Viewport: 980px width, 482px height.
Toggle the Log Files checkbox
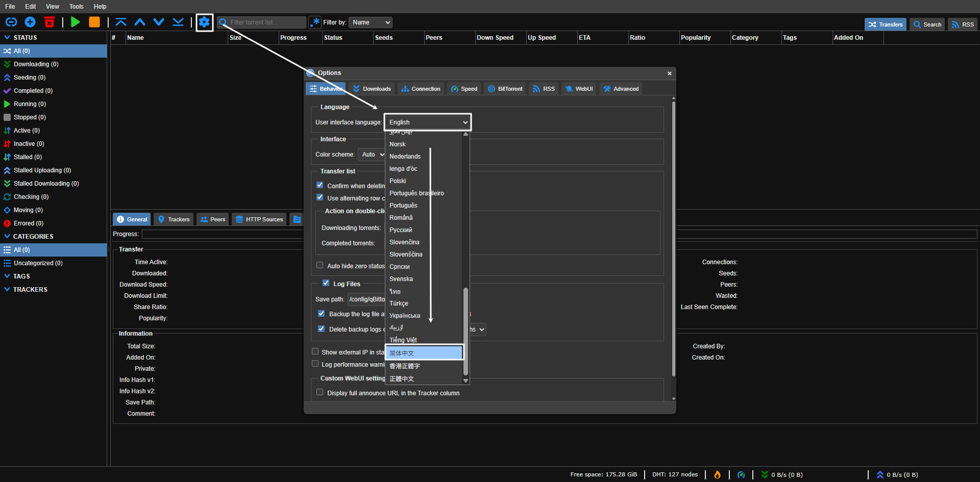coord(326,283)
